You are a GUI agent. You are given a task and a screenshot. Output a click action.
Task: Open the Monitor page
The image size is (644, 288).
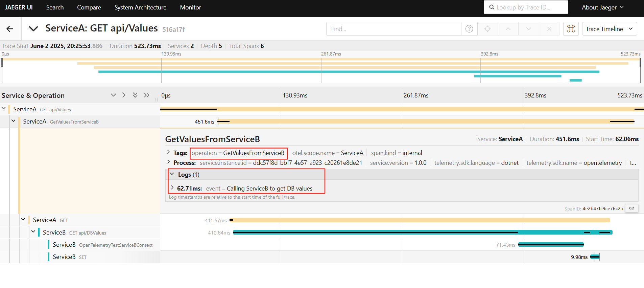click(x=190, y=7)
